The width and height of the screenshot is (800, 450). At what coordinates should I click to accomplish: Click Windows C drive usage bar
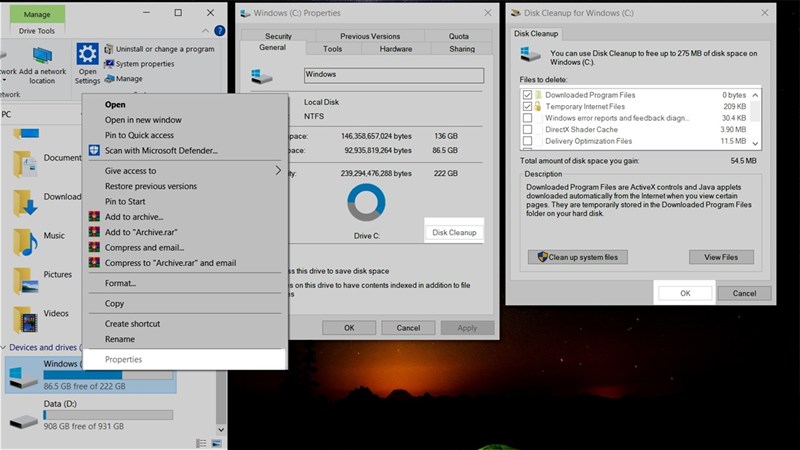click(x=108, y=375)
